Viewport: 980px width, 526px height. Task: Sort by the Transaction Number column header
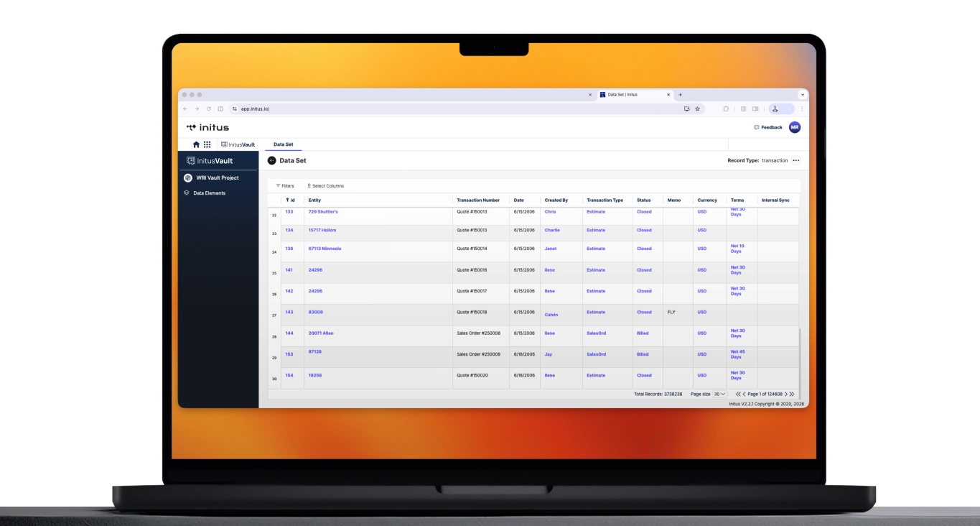click(478, 200)
